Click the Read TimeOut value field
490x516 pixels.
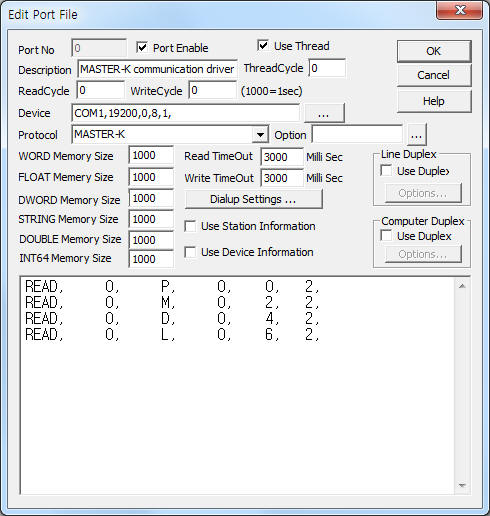click(282, 157)
